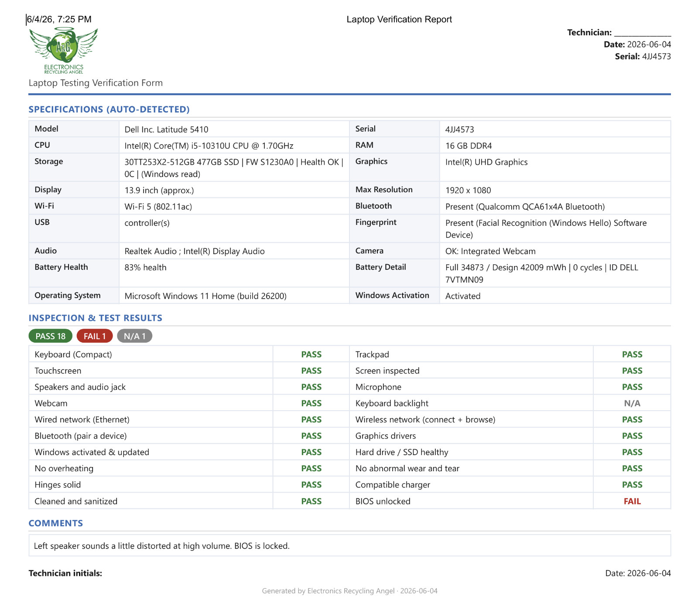
Task: Click the "SPECIFICATIONS (AUTO-DETECTED)" section heading
Action: pyautogui.click(x=109, y=109)
